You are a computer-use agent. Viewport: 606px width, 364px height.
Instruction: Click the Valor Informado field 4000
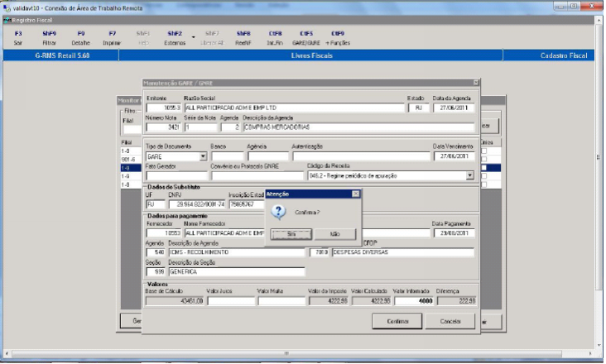click(x=414, y=301)
